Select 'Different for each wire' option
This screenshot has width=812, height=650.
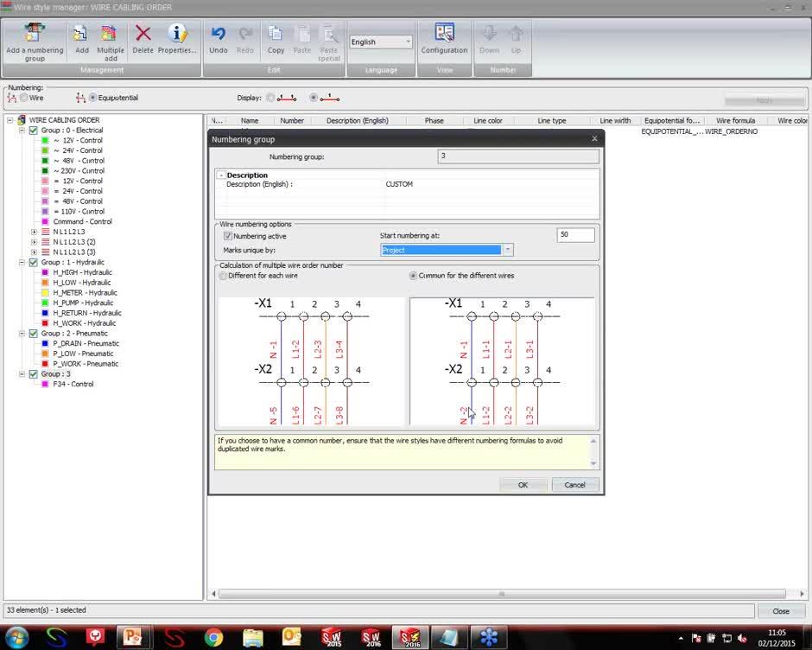(x=224, y=276)
